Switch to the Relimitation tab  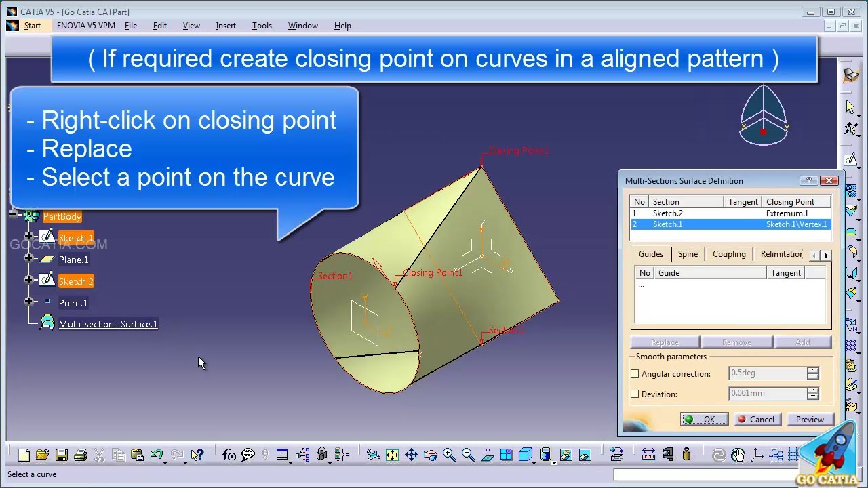click(x=781, y=254)
